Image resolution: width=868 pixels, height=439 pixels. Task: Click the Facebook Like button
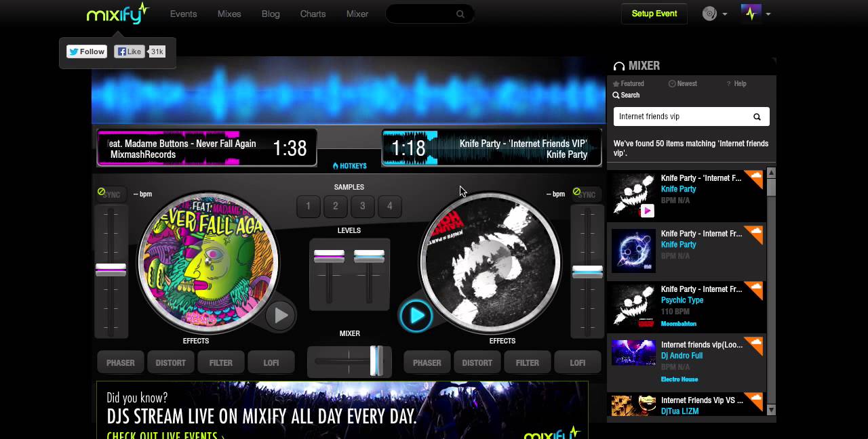[130, 51]
